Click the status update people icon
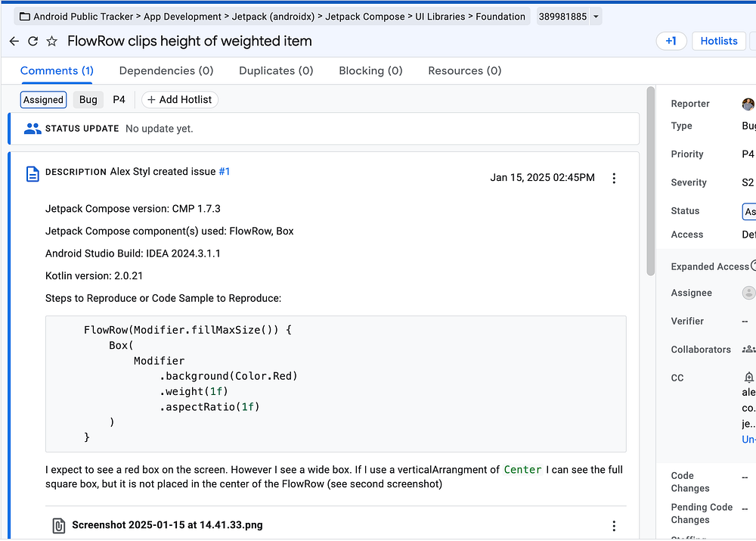756x541 pixels. (x=33, y=129)
